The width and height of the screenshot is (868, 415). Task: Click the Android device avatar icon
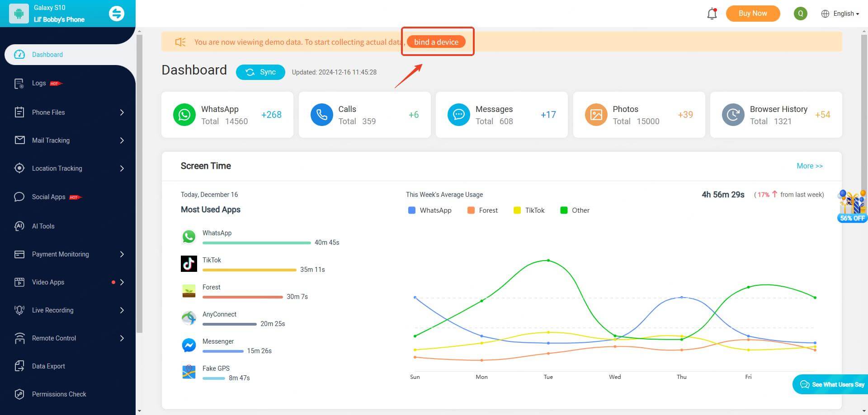pos(19,14)
